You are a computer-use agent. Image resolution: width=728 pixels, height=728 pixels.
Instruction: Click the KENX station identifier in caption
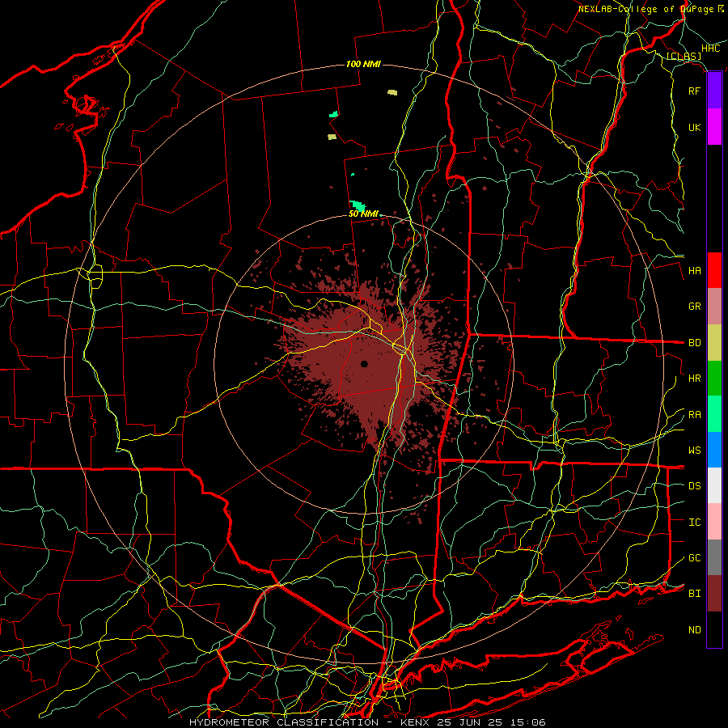pos(415,722)
